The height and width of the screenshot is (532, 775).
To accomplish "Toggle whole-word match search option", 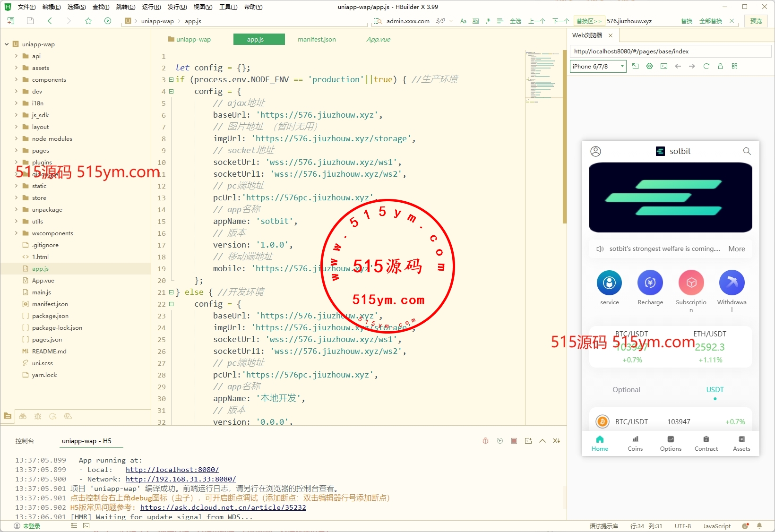I will tap(475, 21).
